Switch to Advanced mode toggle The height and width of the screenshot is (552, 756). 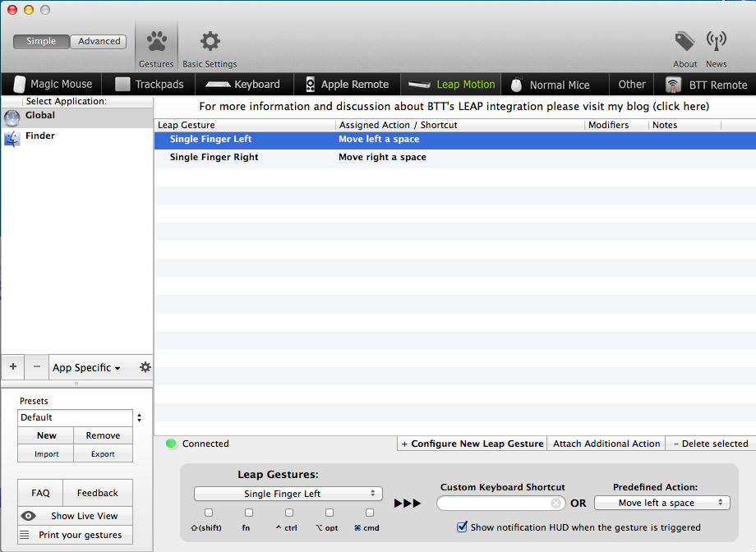(99, 41)
